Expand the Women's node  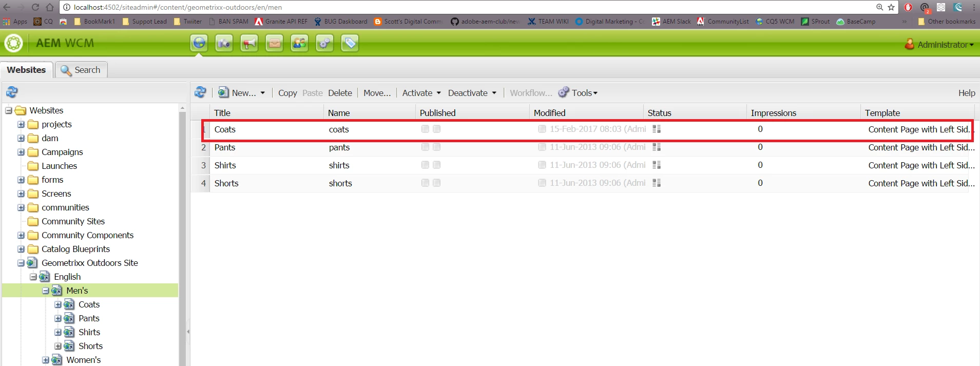46,360
